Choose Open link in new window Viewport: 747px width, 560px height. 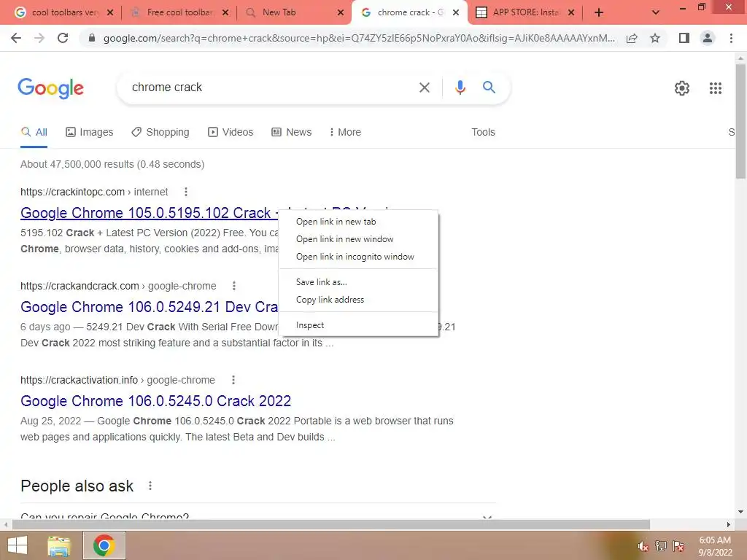[358, 239]
